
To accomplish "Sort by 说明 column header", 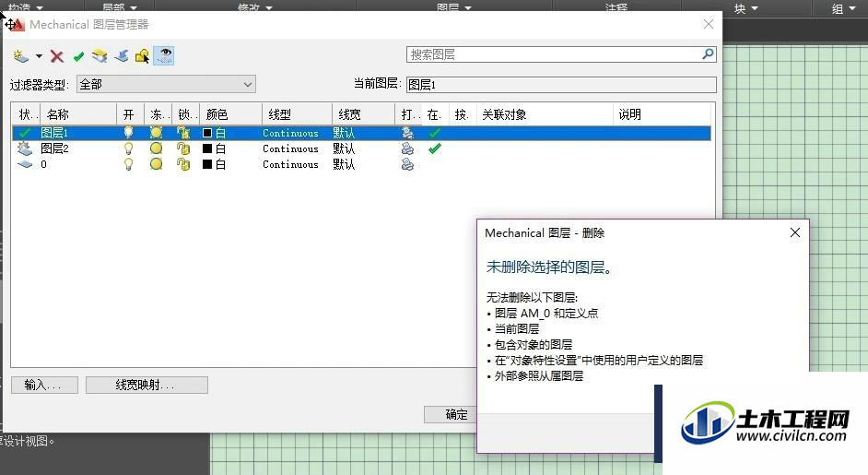I will (662, 114).
